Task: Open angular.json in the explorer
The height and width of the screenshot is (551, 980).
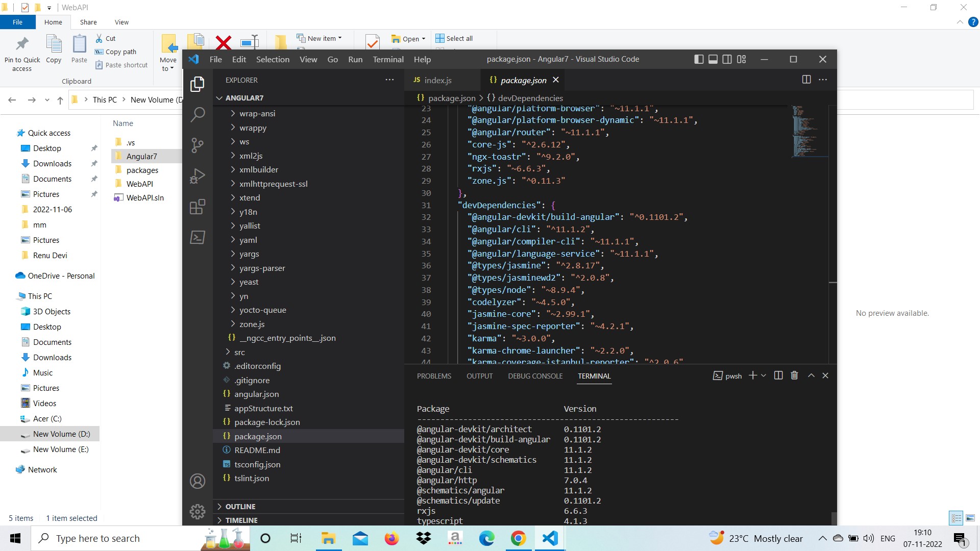Action: pos(256,394)
